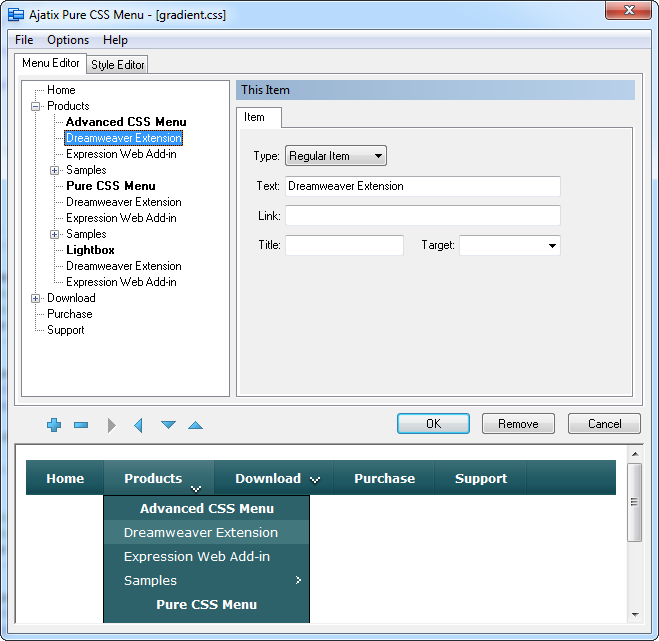The height and width of the screenshot is (641, 659).
Task: Click the blue left arrow outdent icon
Action: coord(138,425)
